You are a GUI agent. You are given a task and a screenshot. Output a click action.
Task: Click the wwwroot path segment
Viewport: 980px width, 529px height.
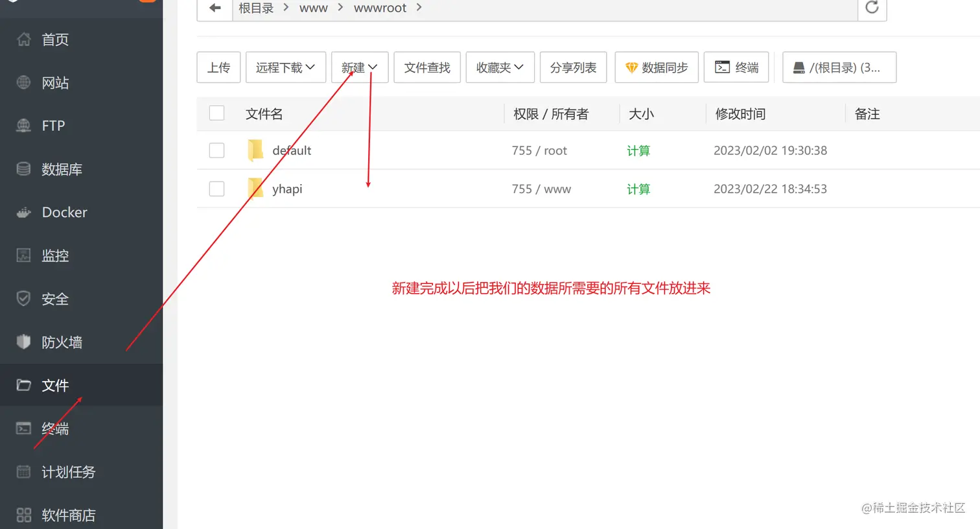pyautogui.click(x=380, y=8)
